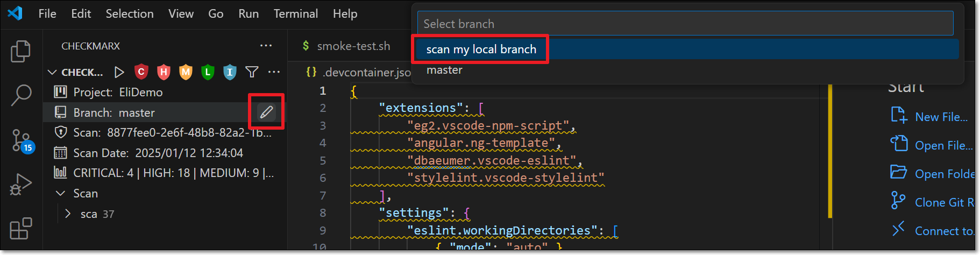The image size is (980, 255).
Task: Expand the sca 37 results node
Action: (68, 214)
